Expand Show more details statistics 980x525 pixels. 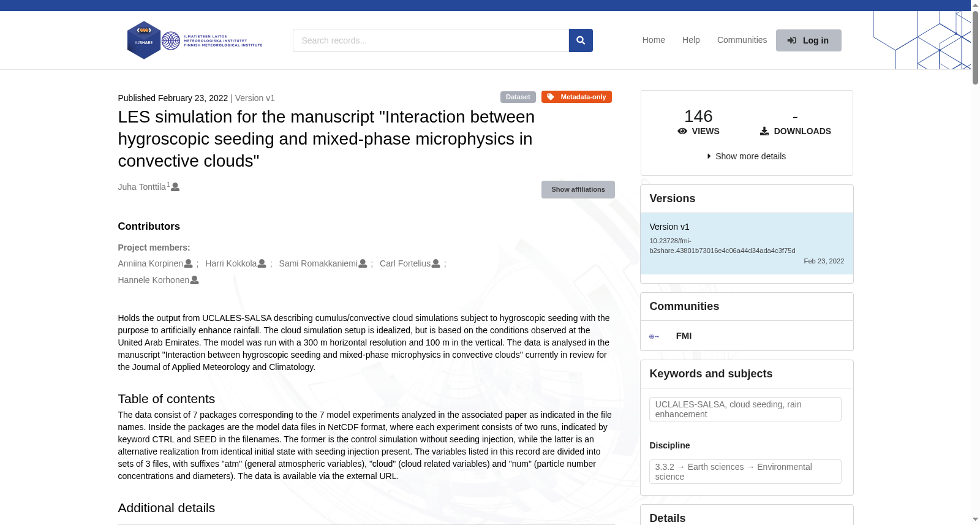[x=747, y=156]
